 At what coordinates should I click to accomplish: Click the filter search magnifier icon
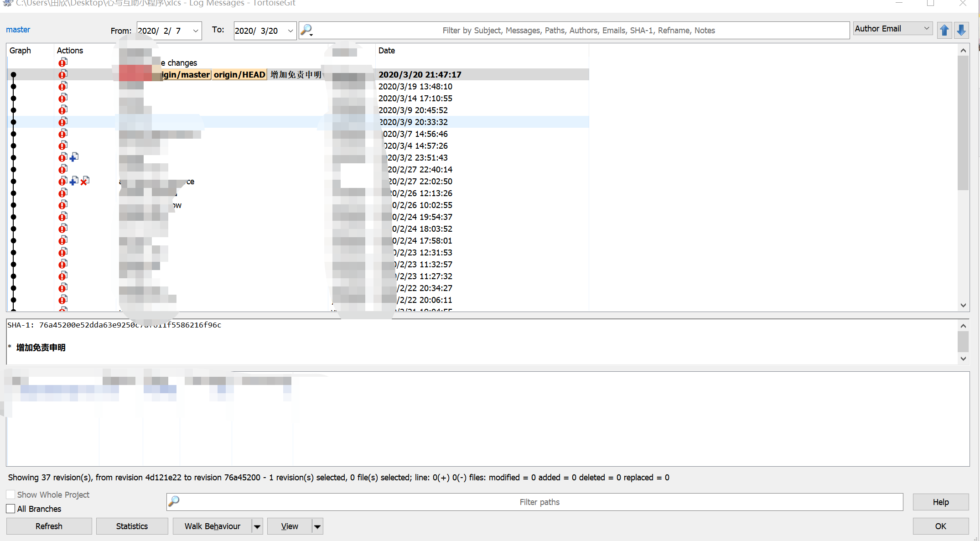click(x=306, y=30)
